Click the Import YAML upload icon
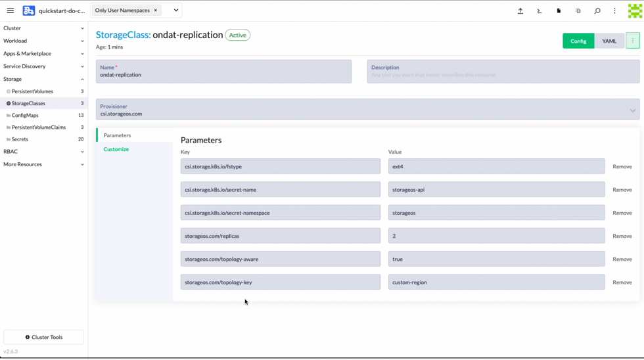 (520, 11)
